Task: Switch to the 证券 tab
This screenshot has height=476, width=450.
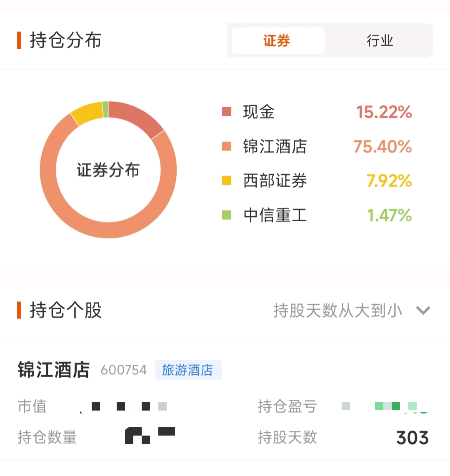Action: tap(277, 41)
